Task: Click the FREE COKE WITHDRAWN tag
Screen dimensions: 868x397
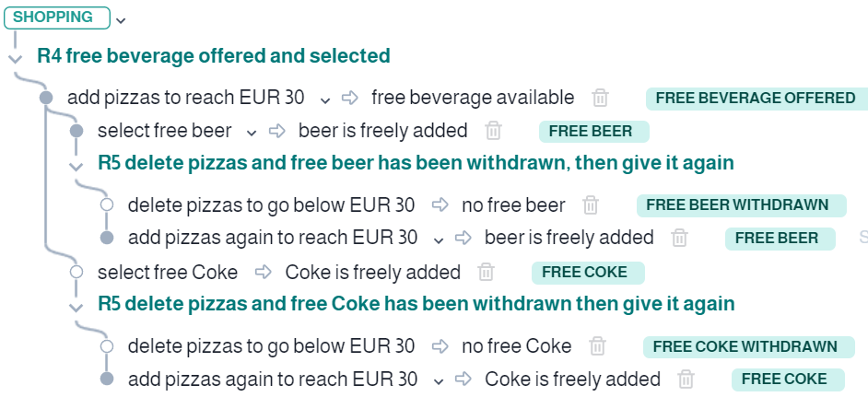Action: tap(745, 347)
